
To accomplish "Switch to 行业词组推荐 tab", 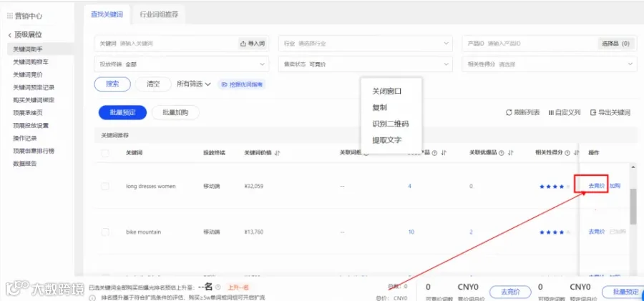I will (159, 14).
